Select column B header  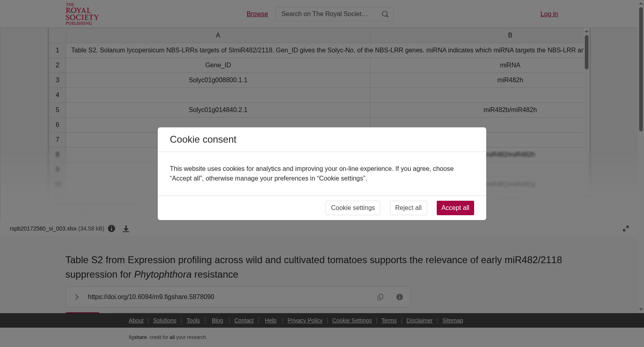tap(477, 35)
